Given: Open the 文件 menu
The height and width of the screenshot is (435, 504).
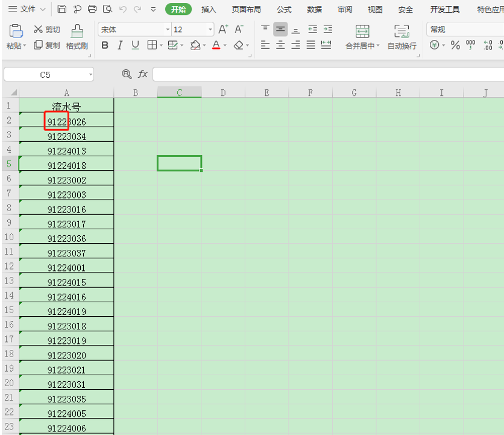Looking at the screenshot, I should pyautogui.click(x=28, y=9).
